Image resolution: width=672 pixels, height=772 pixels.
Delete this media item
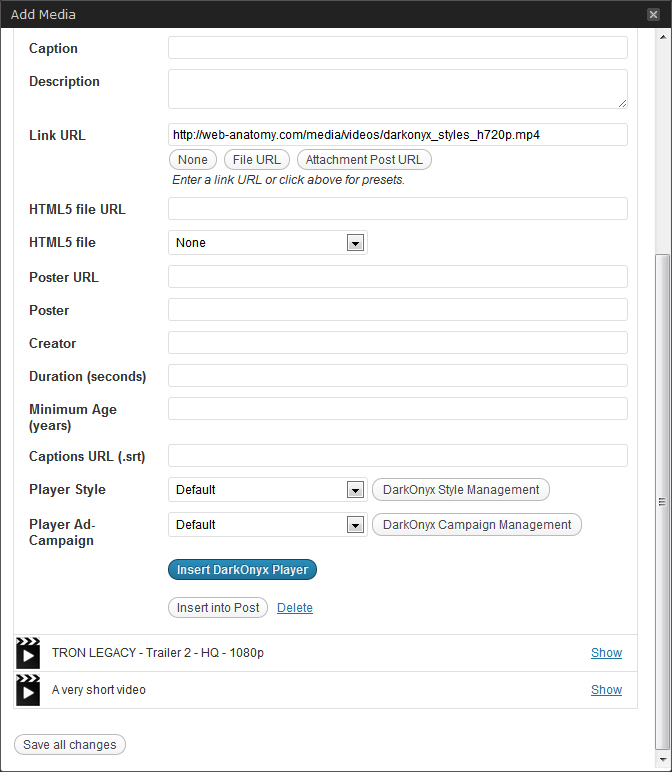click(x=295, y=608)
